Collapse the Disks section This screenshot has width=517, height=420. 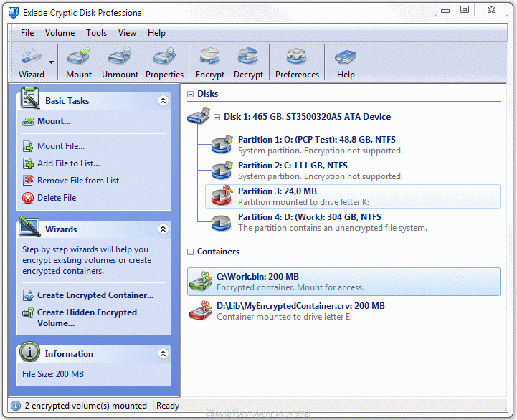[x=190, y=95]
